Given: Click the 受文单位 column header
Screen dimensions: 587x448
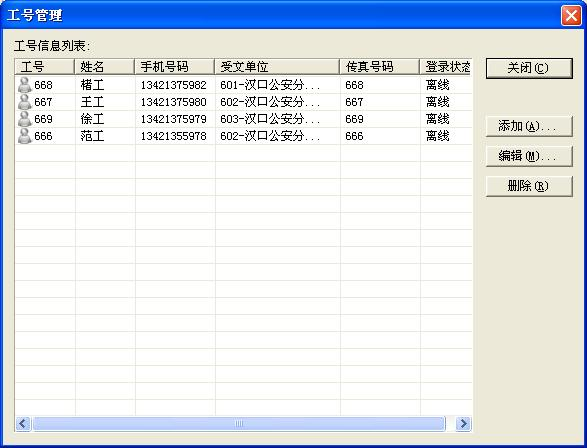Looking at the screenshot, I should click(x=277, y=67).
